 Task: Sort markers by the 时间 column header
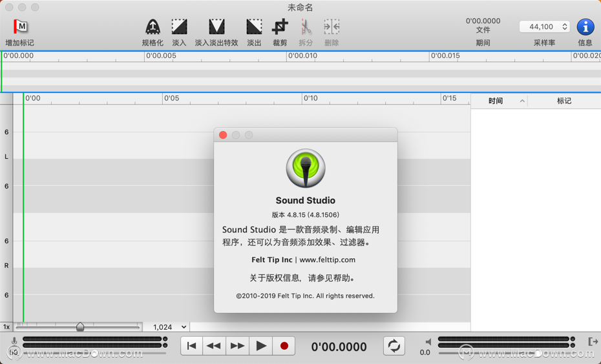tap(496, 101)
